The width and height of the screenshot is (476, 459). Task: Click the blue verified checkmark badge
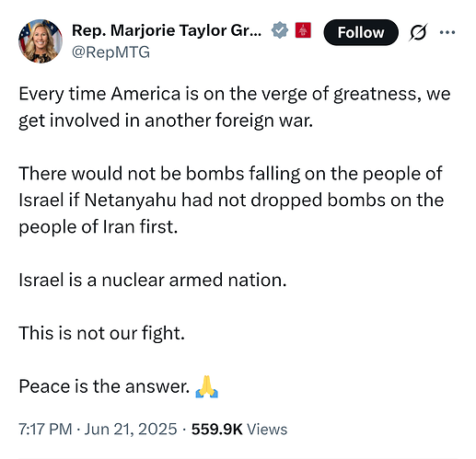point(280,30)
